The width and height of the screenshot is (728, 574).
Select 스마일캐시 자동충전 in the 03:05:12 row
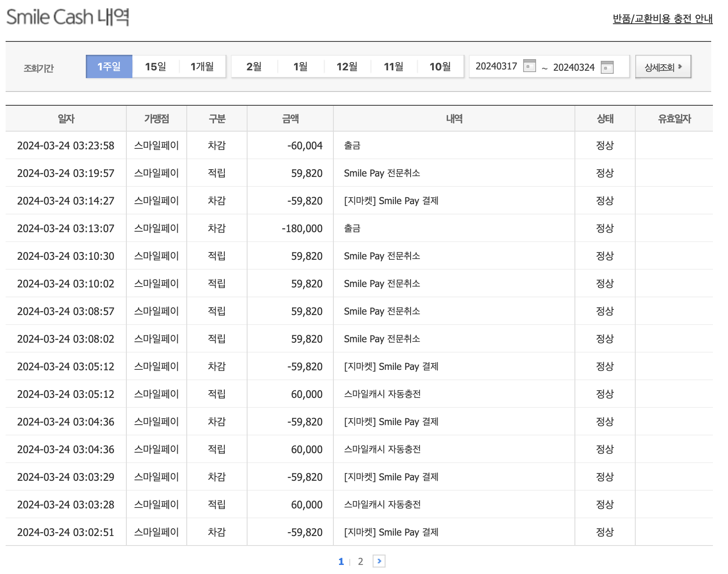coord(382,394)
